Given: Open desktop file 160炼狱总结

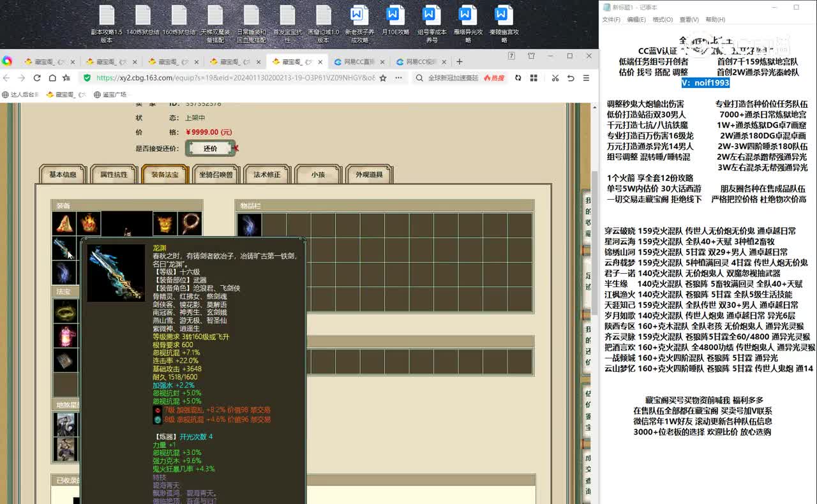Looking at the screenshot, I should [179, 20].
